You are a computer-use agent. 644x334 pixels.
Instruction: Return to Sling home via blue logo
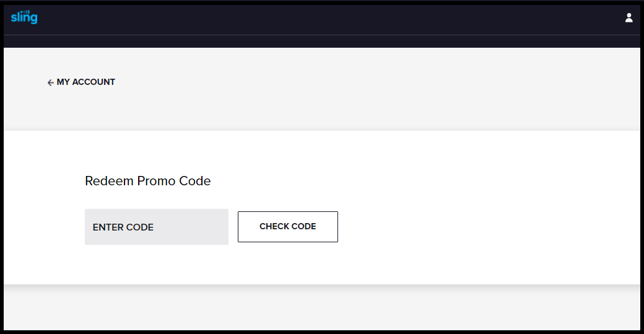tap(24, 17)
